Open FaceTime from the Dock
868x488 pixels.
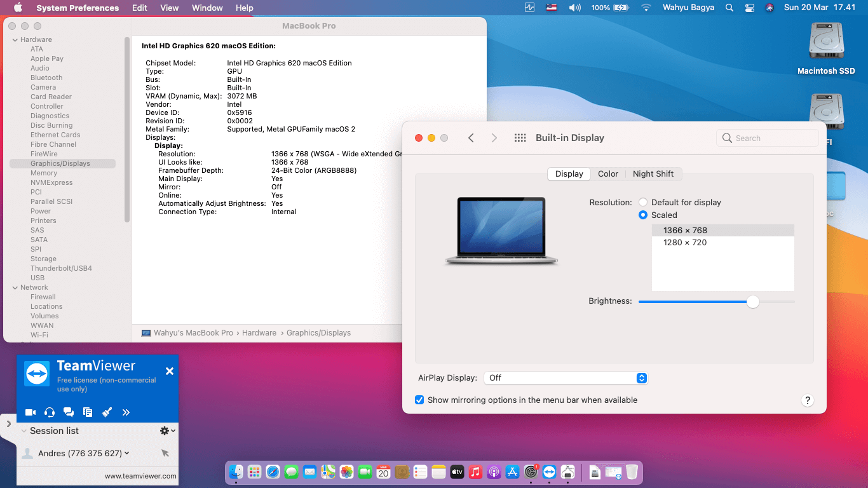tap(365, 471)
